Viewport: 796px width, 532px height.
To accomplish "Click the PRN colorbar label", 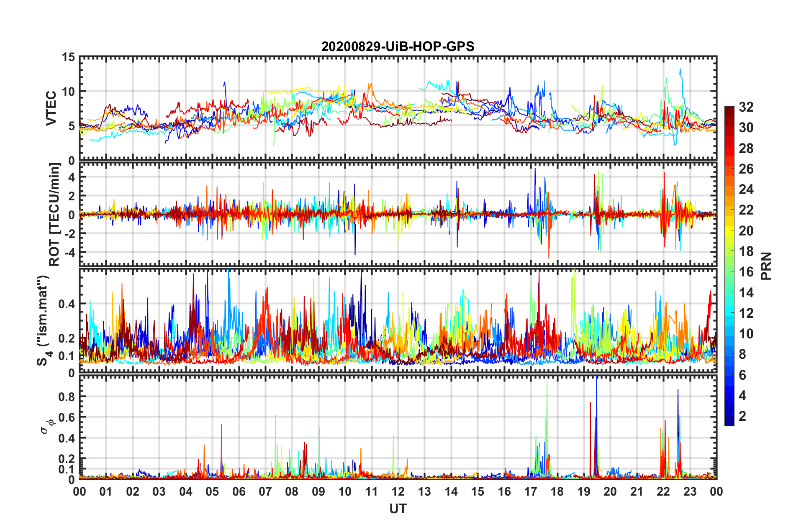I will point(766,266).
